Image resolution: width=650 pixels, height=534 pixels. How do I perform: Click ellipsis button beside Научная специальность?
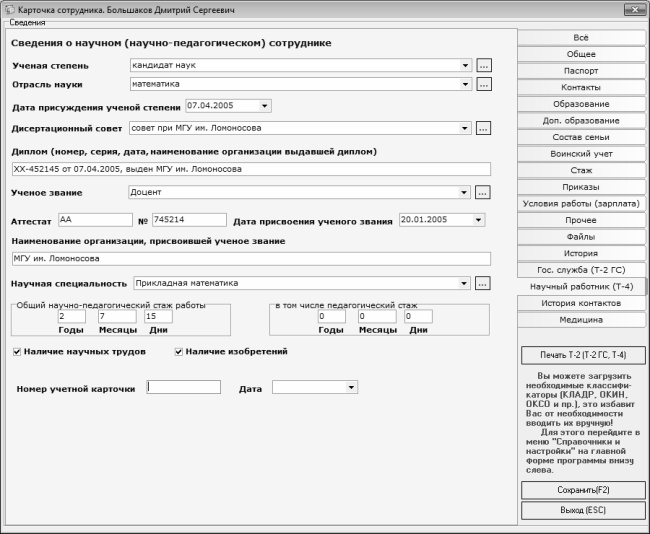pos(484,283)
